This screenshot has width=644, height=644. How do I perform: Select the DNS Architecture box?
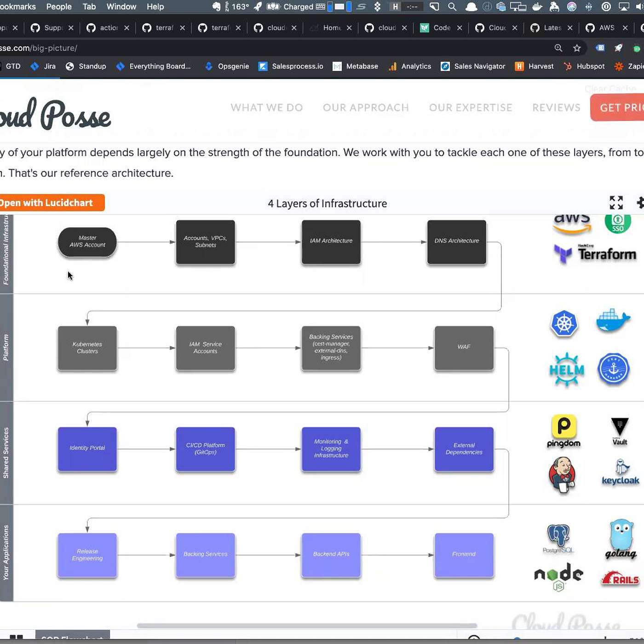pyautogui.click(x=457, y=242)
